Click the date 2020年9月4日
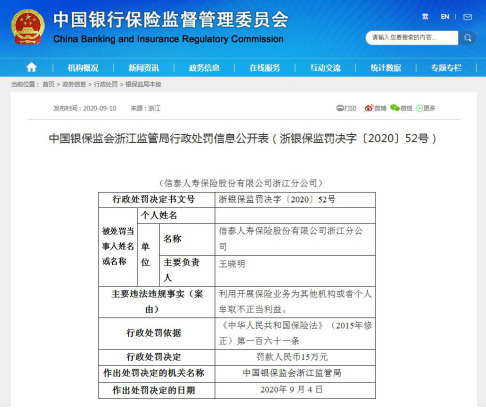Viewport: 486px width, 408px height. tap(292, 390)
